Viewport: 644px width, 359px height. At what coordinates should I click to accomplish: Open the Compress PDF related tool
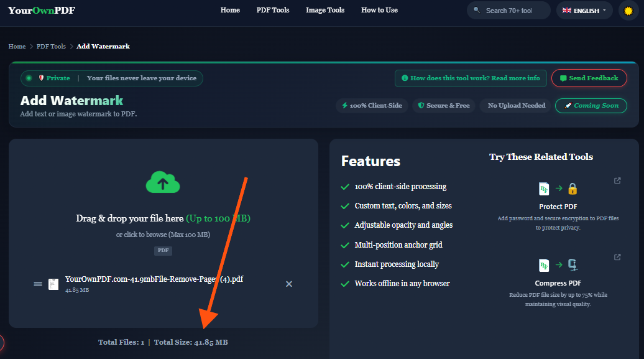[x=558, y=283]
